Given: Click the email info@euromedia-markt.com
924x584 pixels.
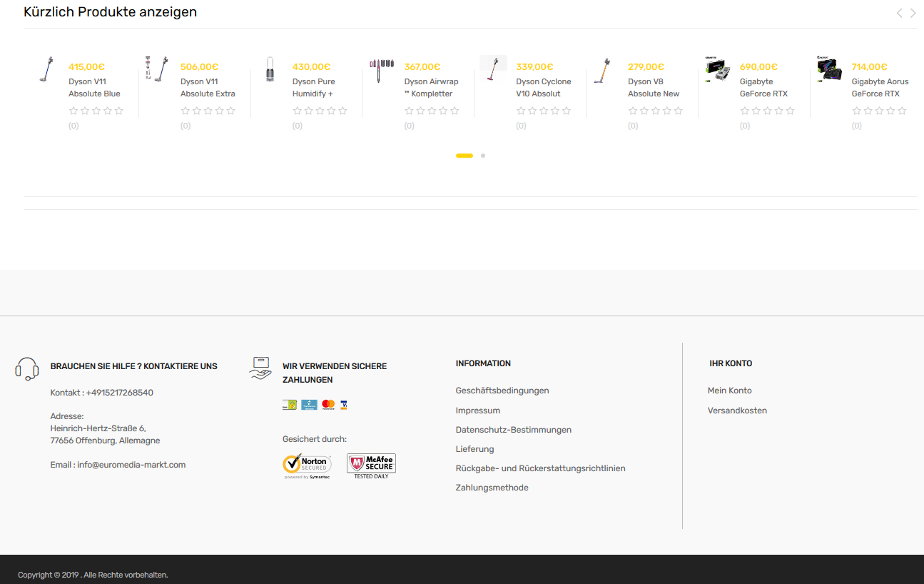Looking at the screenshot, I should pyautogui.click(x=131, y=465).
